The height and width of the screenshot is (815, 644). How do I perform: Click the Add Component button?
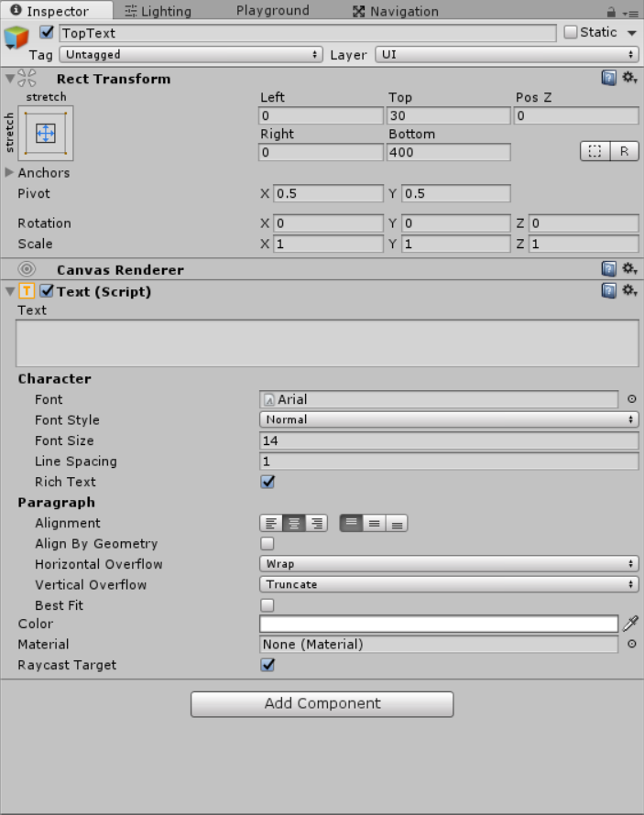322,704
